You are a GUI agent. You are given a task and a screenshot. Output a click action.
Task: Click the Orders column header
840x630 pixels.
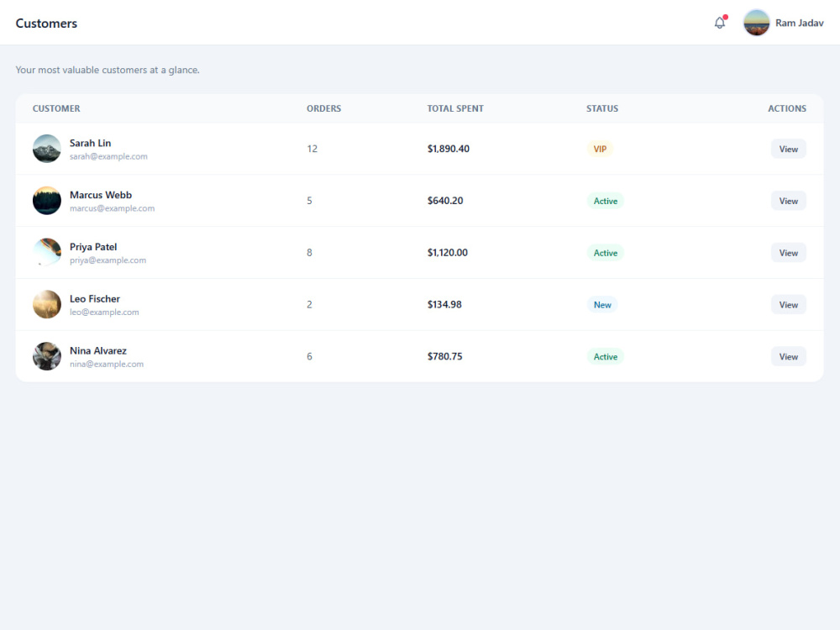pos(323,108)
